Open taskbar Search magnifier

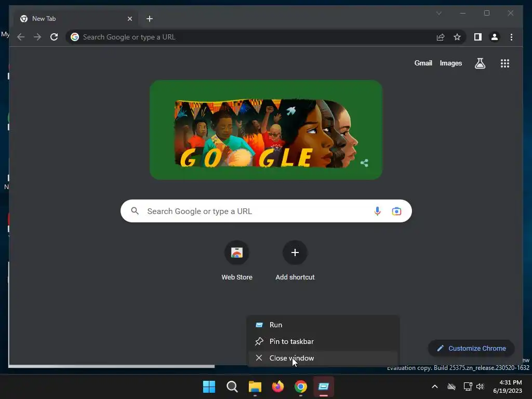(x=232, y=387)
